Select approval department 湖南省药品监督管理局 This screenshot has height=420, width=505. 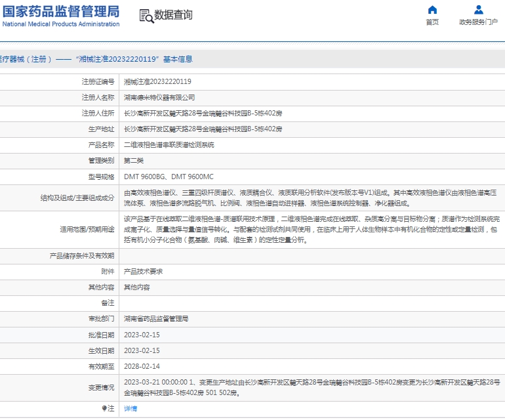click(156, 319)
